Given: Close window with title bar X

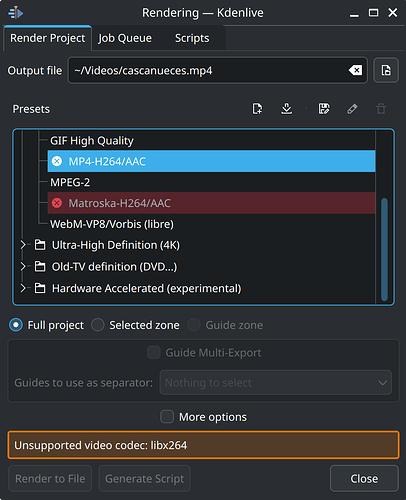Looking at the screenshot, I should tap(393, 13).
